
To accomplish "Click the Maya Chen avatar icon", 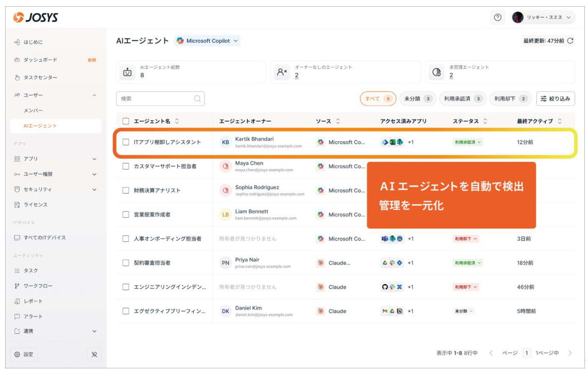I will click(x=225, y=166).
